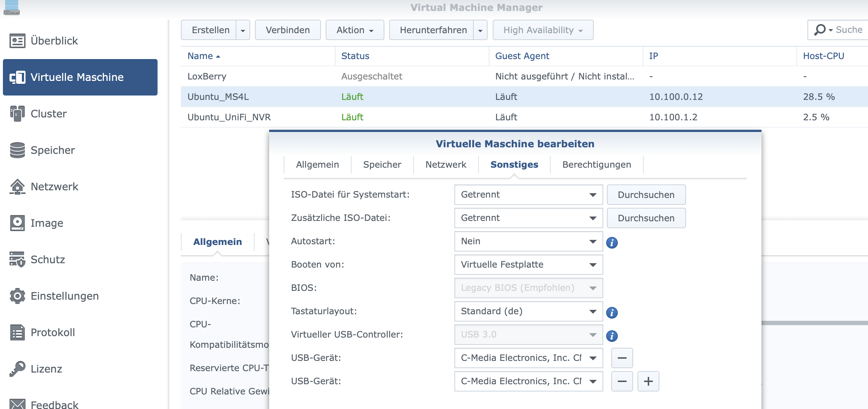Image resolution: width=868 pixels, height=409 pixels.
Task: Select the LoxBerry virtual machine row
Action: point(524,77)
